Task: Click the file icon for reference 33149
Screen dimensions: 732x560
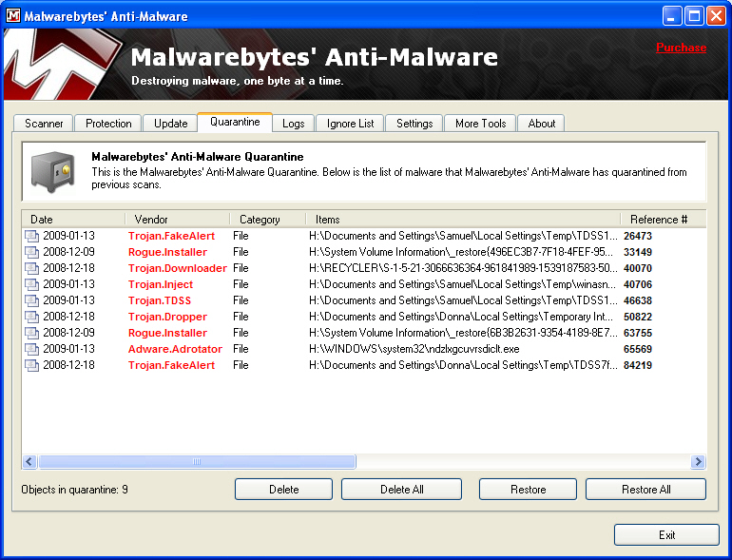Action: coord(31,253)
